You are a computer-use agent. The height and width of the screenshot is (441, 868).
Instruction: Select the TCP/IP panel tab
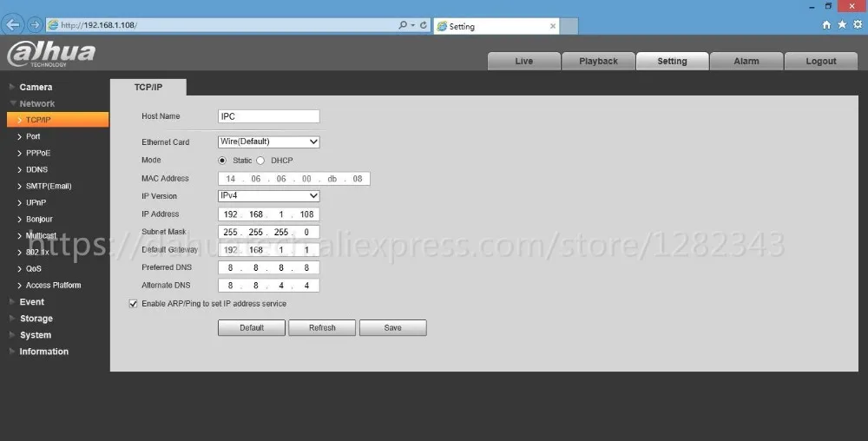click(x=148, y=87)
